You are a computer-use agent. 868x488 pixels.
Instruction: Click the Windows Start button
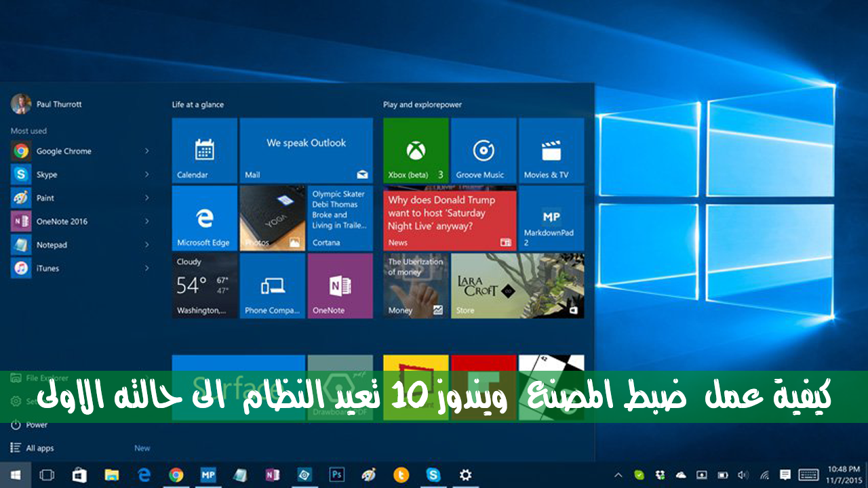(15, 475)
